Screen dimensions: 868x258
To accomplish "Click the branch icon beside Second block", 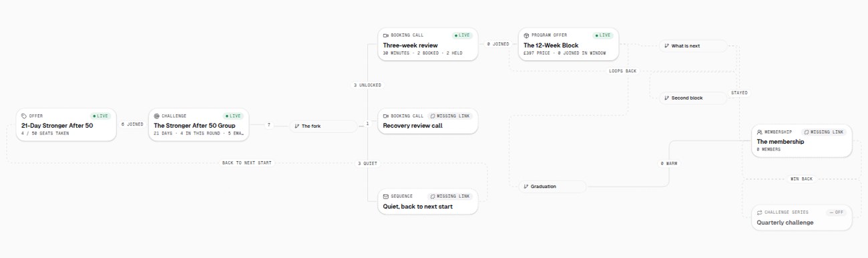I will click(x=666, y=98).
